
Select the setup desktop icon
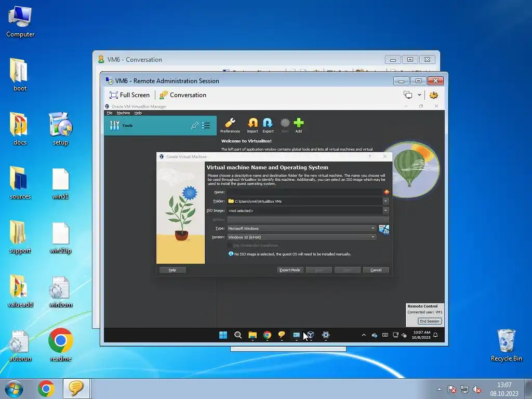(x=60, y=129)
